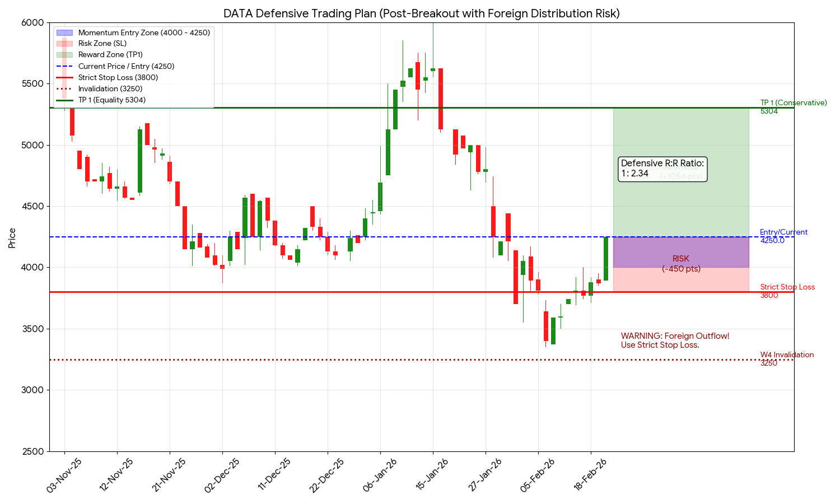Click the DATA Defensive Trading Plan chart title
Screen dimensions: 840x504
pos(421,13)
